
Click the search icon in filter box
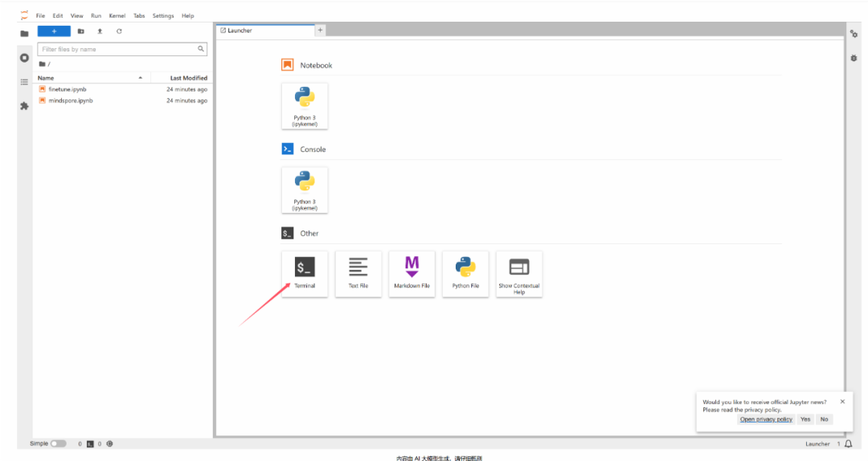click(201, 49)
